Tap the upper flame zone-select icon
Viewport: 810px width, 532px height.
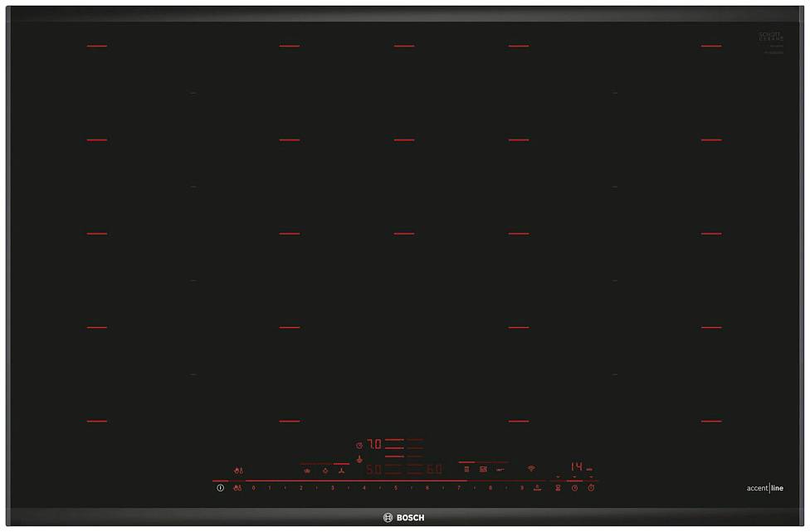pos(239,471)
